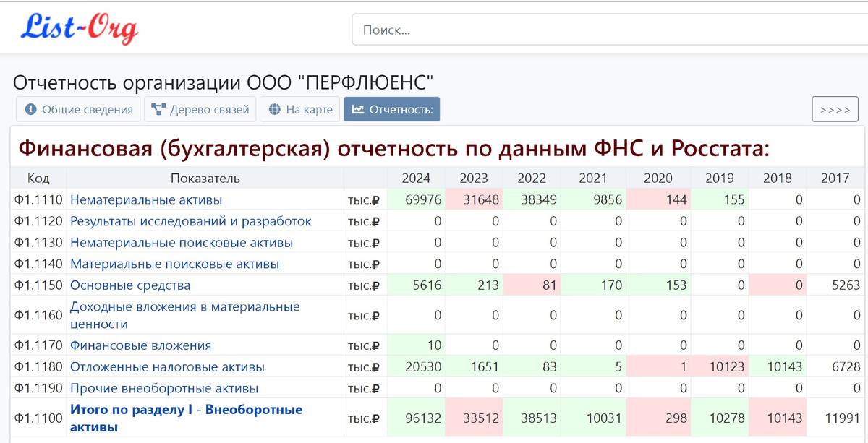Click the value 20530 cell
This screenshot has height=443, width=868.
click(x=416, y=366)
